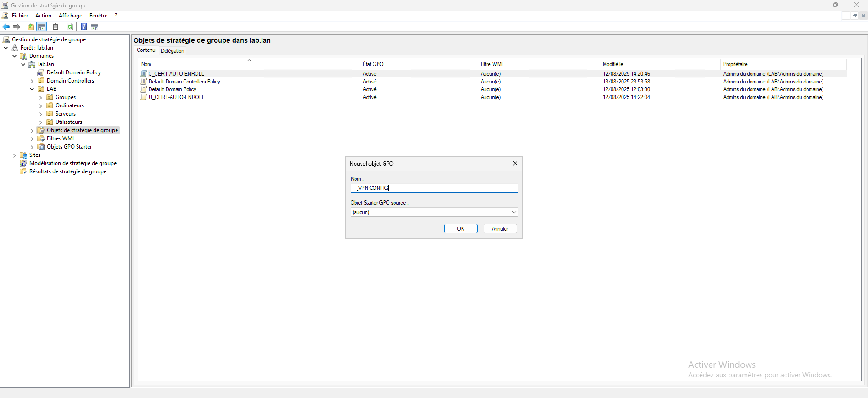Select U_CERT-AUTO-ENROLL in the GPO list

point(177,97)
